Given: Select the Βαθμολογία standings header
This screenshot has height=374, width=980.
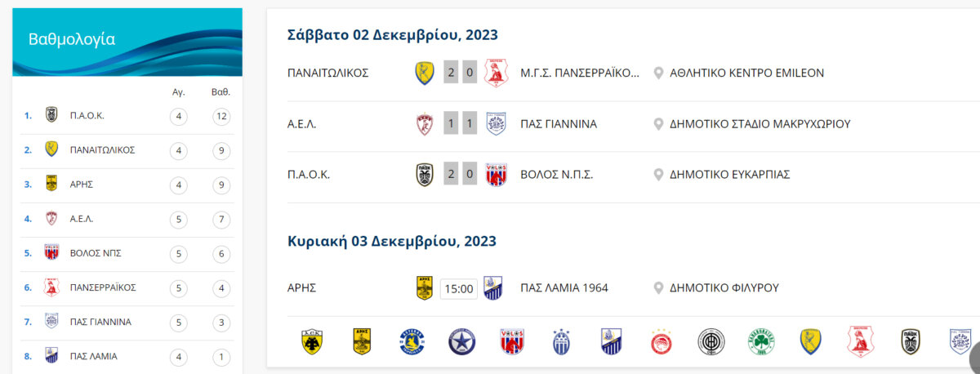Looking at the screenshot, I should [72, 39].
